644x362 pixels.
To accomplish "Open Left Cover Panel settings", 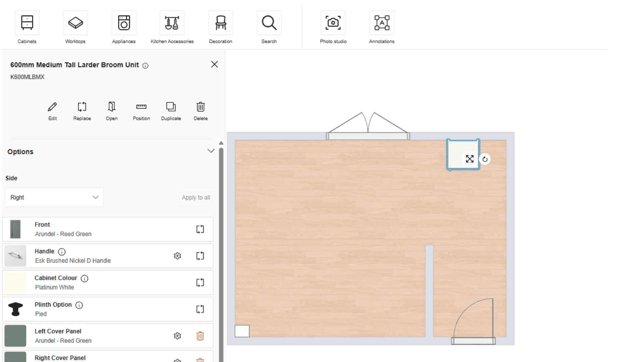I will pyautogui.click(x=177, y=336).
